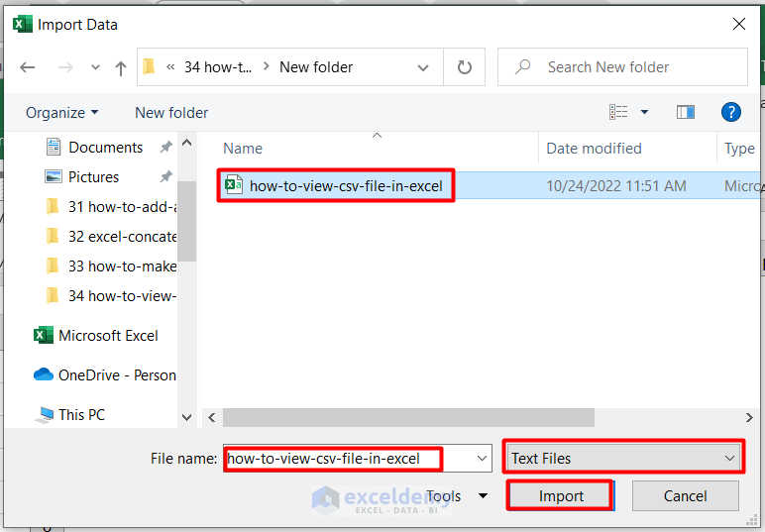Viewport: 765px width, 532px height.
Task: Click the path chevron before New folder
Action: (x=266, y=66)
